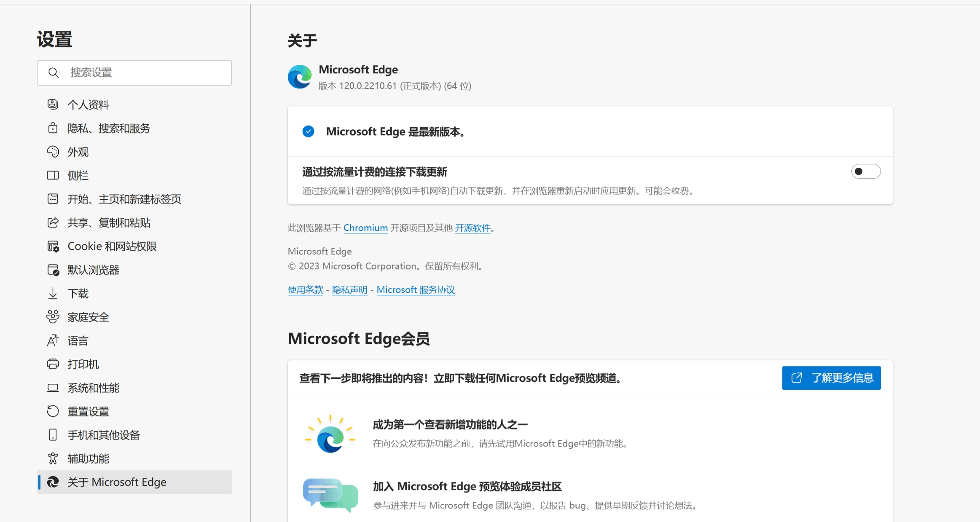Open the 使用条款 link
The height and width of the screenshot is (522, 980).
point(306,290)
